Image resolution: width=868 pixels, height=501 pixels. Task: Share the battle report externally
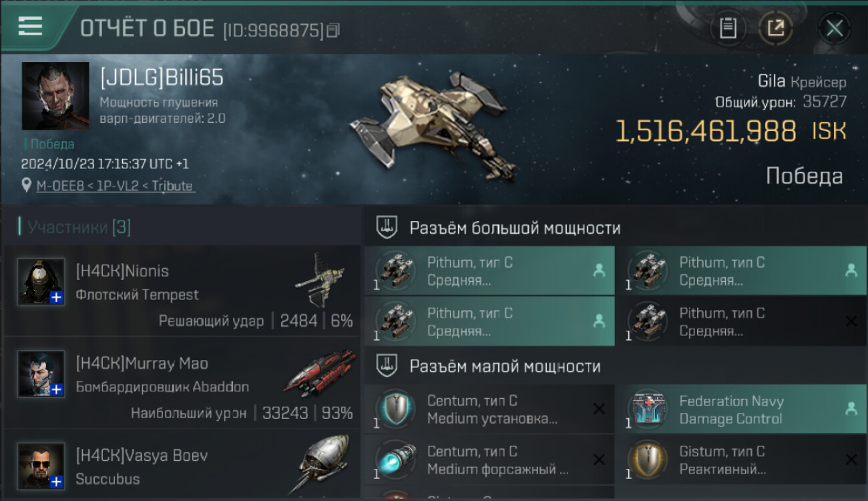point(776,28)
